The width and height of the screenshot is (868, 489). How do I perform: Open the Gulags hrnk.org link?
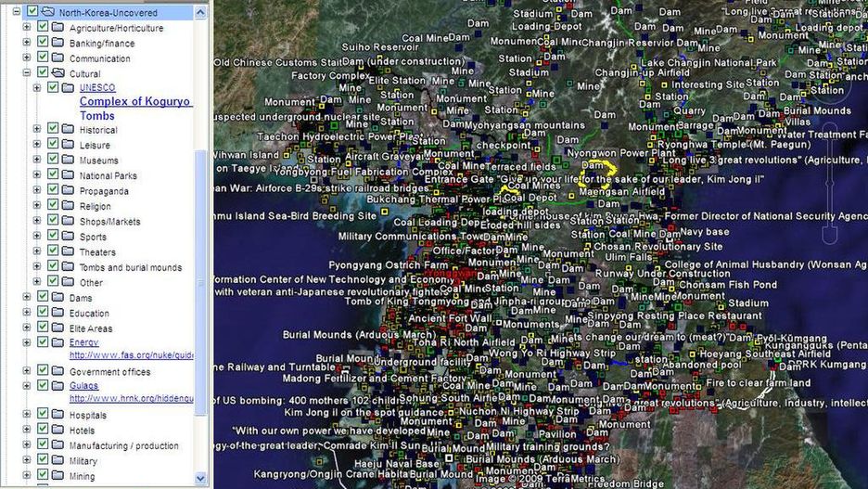click(131, 399)
